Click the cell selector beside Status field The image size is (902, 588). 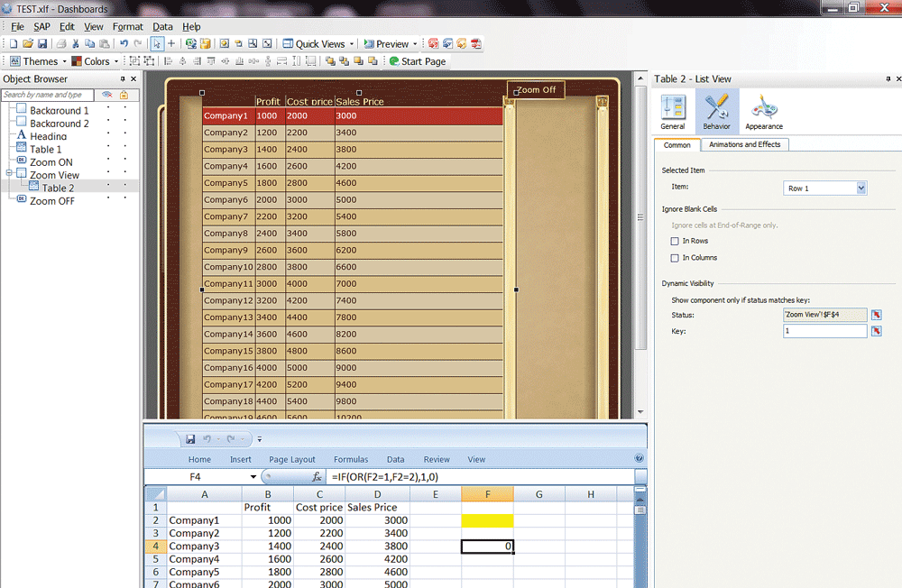click(876, 315)
